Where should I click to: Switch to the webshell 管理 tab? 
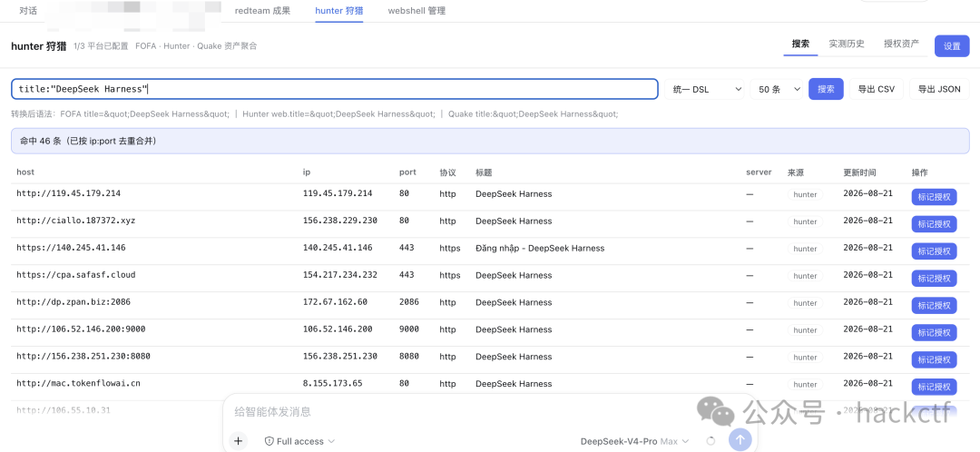(x=416, y=11)
